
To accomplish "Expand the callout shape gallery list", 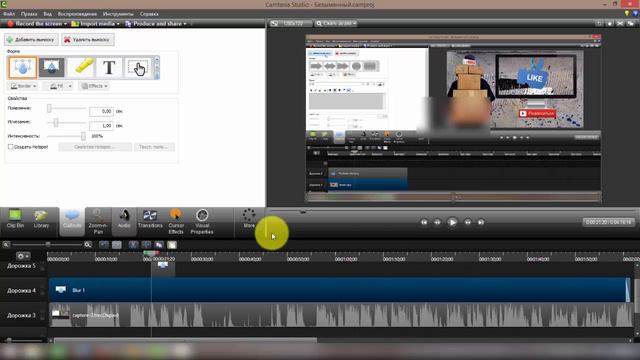I will [x=157, y=76].
